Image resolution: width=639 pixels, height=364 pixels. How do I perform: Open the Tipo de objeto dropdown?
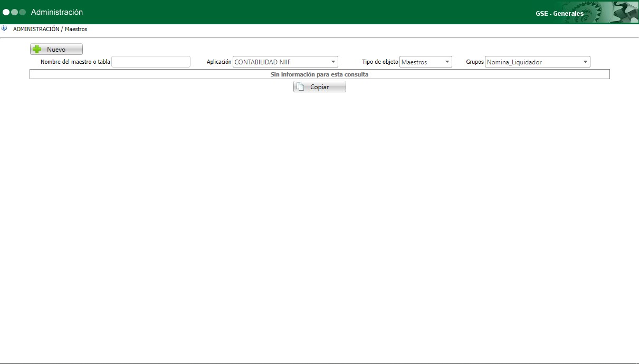(426, 62)
